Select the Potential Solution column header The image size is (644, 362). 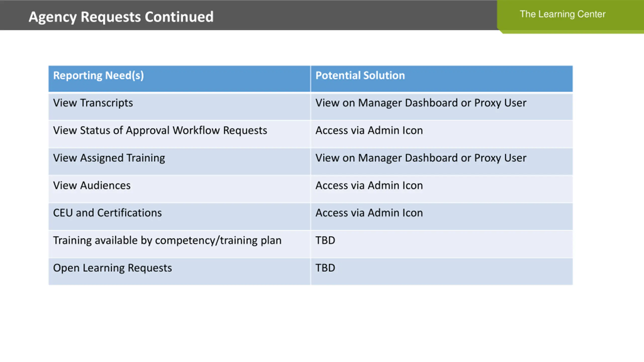tap(442, 79)
